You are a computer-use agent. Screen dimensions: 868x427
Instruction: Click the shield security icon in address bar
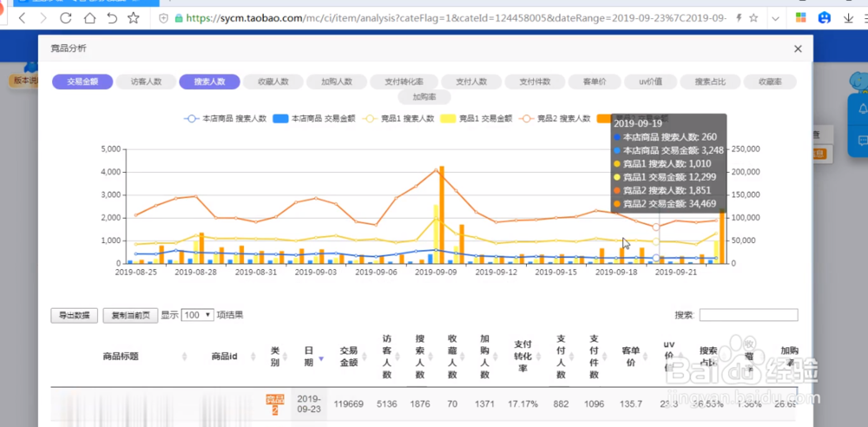pos(164,18)
